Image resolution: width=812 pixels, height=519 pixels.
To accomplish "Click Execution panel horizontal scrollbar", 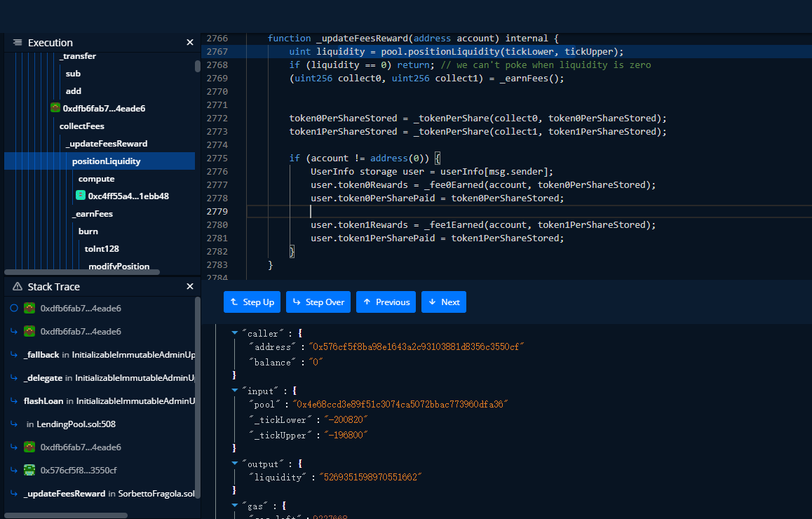I will click(82, 272).
